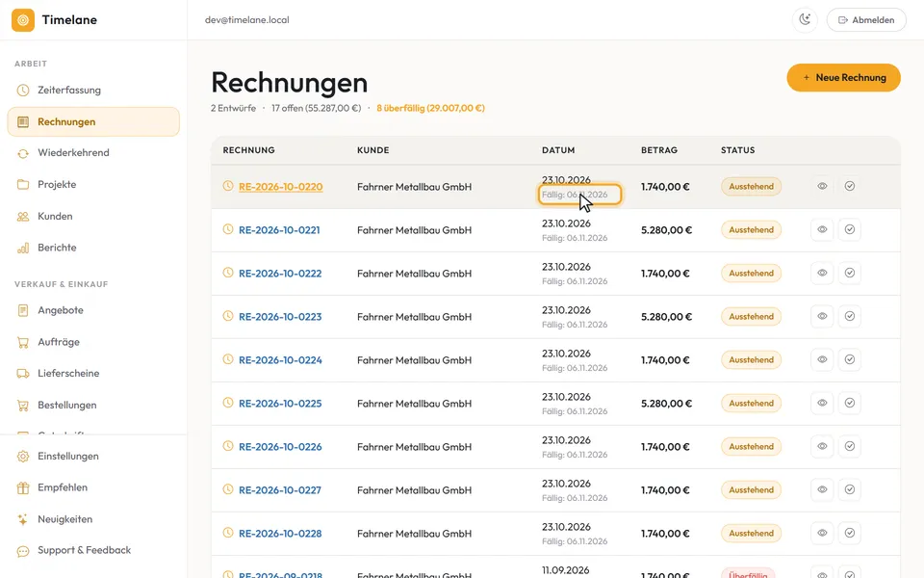Mark RE-2026-10-0225 paid with checkmark icon

(850, 403)
